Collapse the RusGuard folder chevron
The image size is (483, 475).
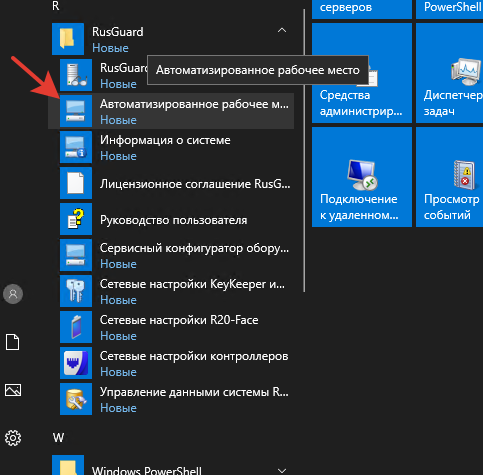282,31
